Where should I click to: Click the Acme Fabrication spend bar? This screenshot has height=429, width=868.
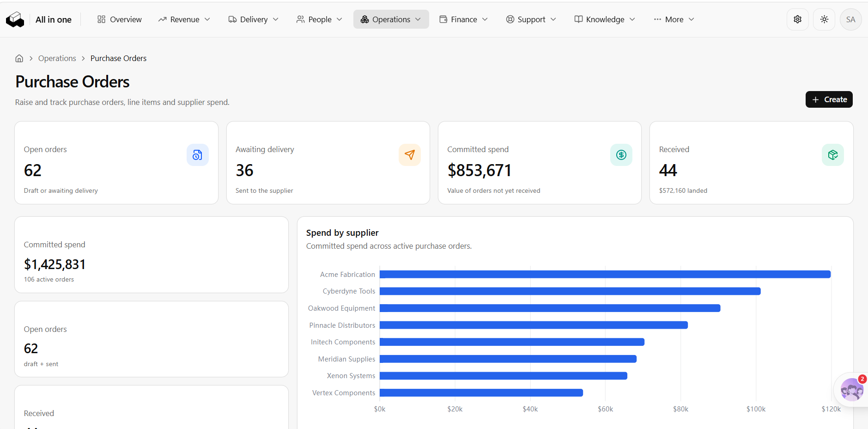point(605,274)
